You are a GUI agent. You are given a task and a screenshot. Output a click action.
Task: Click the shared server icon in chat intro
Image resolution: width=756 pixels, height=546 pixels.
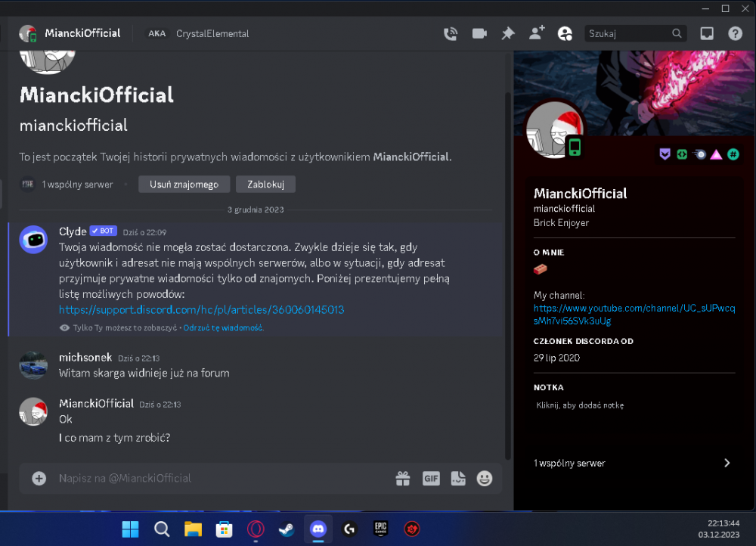point(28,185)
